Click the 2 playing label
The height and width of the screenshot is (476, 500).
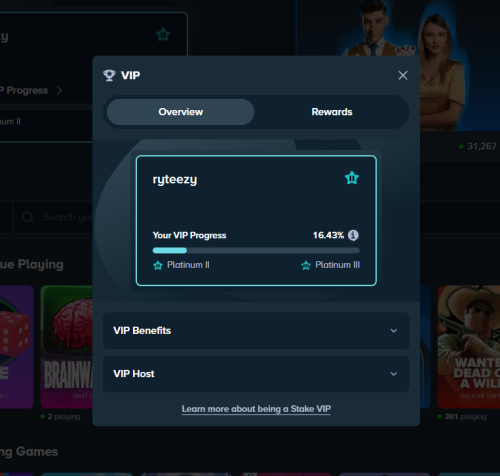tap(64, 417)
